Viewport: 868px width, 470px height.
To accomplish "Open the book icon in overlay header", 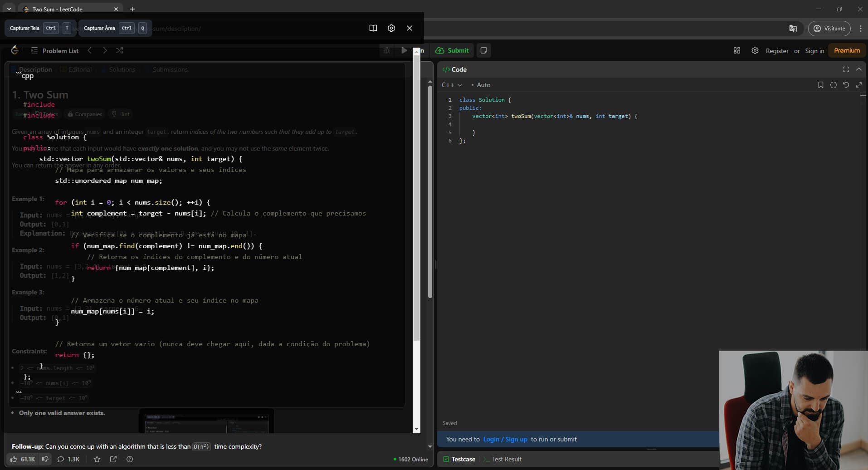I will (x=373, y=28).
